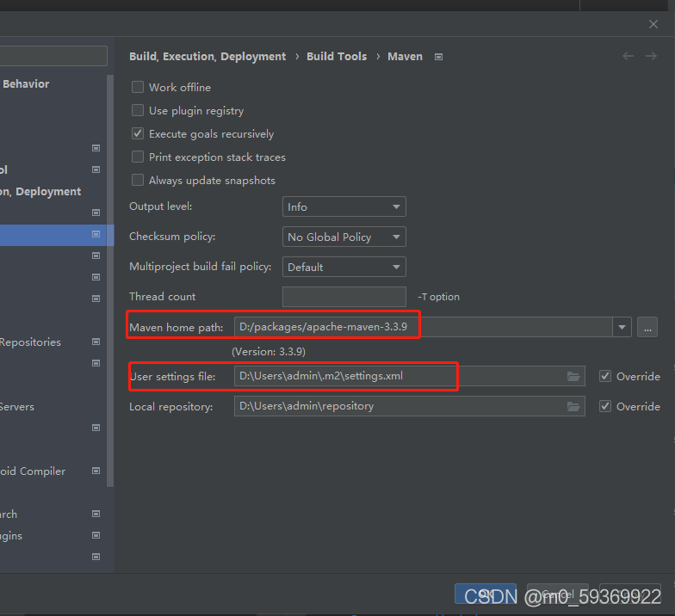Enable the Work offline checkbox
This screenshot has width=675, height=616.
click(x=138, y=87)
